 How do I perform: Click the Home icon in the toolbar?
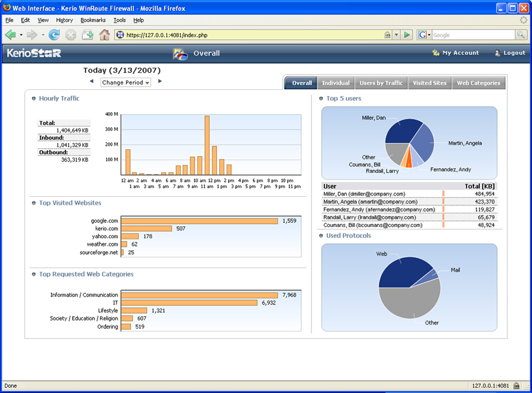click(105, 35)
